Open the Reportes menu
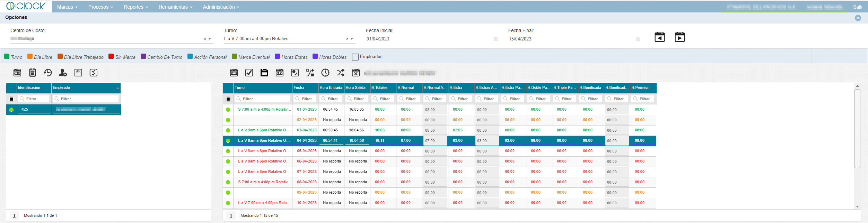This screenshot has height=223, width=868. [135, 7]
